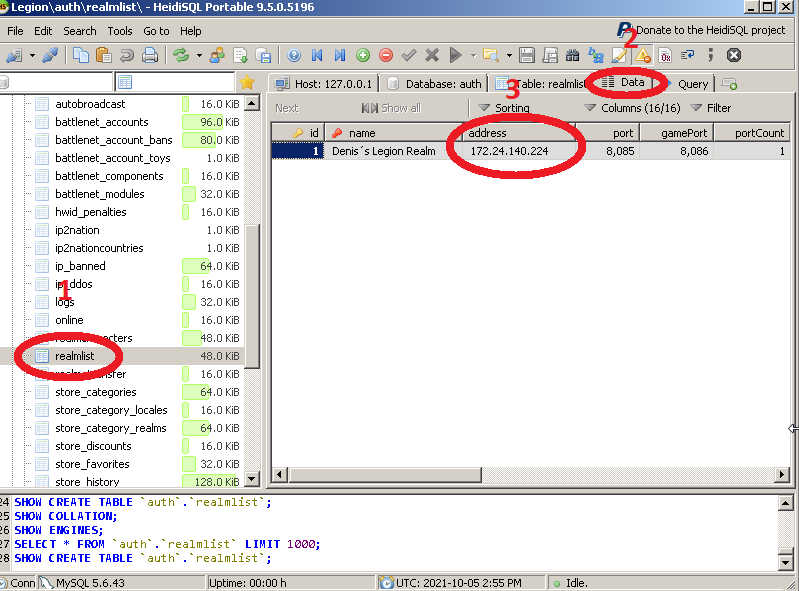799x591 pixels.
Task: Click the Copy toolbar icon
Action: tap(80, 56)
